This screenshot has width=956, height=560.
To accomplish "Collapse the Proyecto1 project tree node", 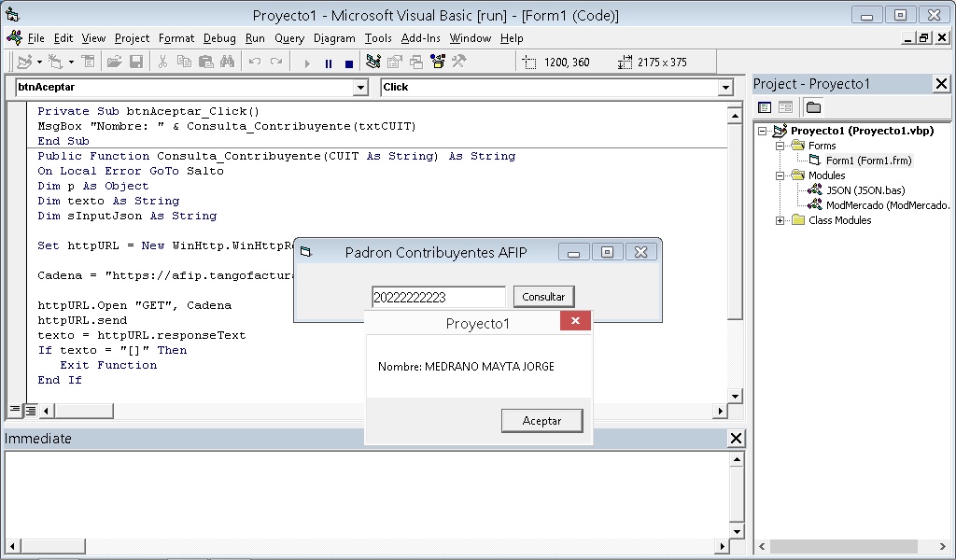I will [x=762, y=131].
